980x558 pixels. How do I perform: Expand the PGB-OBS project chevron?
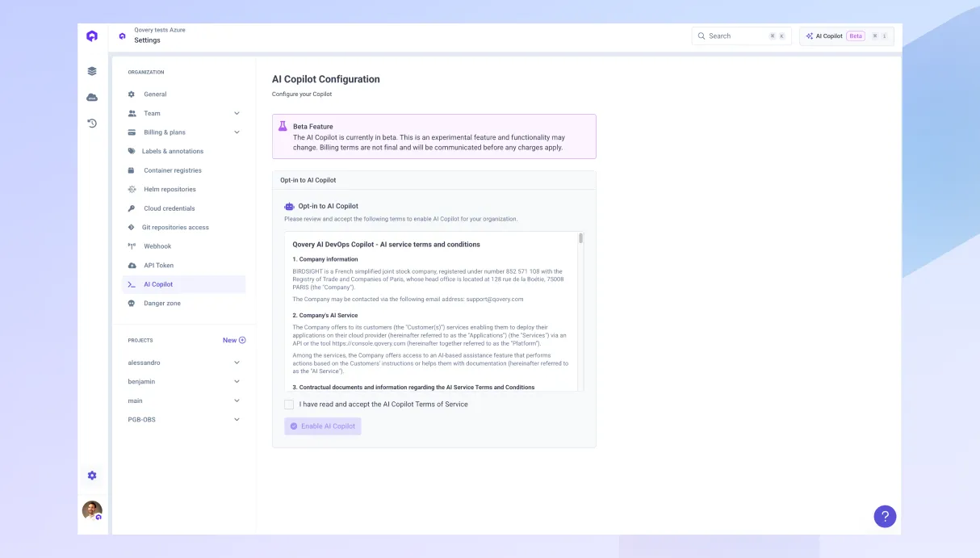click(237, 419)
